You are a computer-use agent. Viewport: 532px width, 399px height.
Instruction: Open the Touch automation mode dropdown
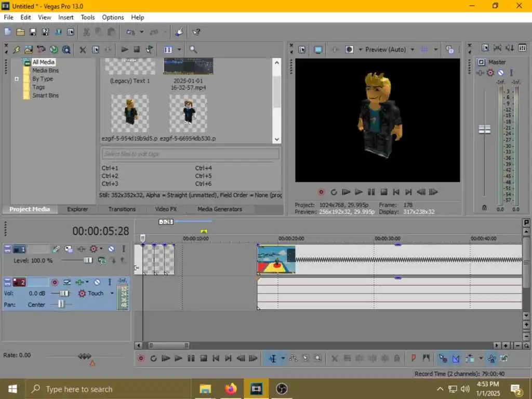pyautogui.click(x=112, y=293)
